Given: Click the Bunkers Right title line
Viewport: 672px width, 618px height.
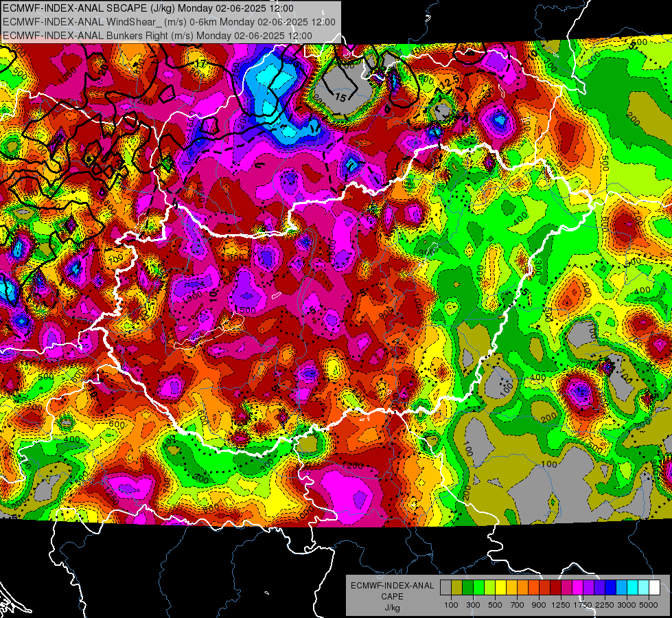Looking at the screenshot, I should (x=157, y=36).
